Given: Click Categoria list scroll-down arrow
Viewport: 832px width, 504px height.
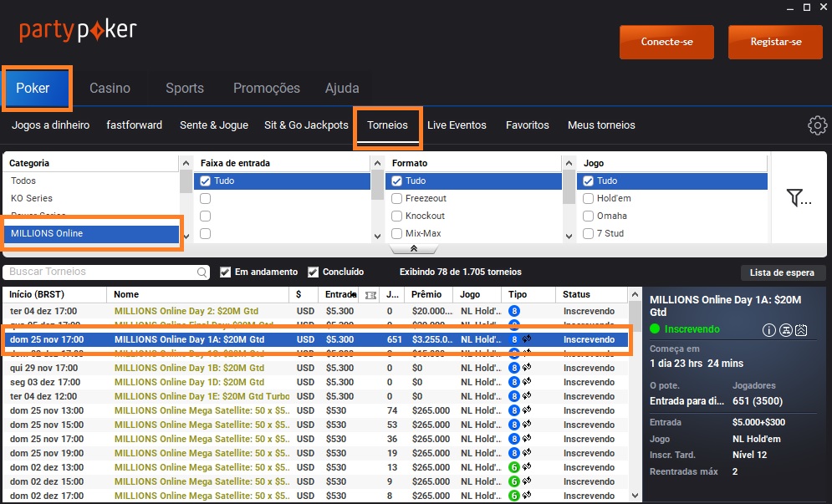Looking at the screenshot, I should [x=186, y=237].
